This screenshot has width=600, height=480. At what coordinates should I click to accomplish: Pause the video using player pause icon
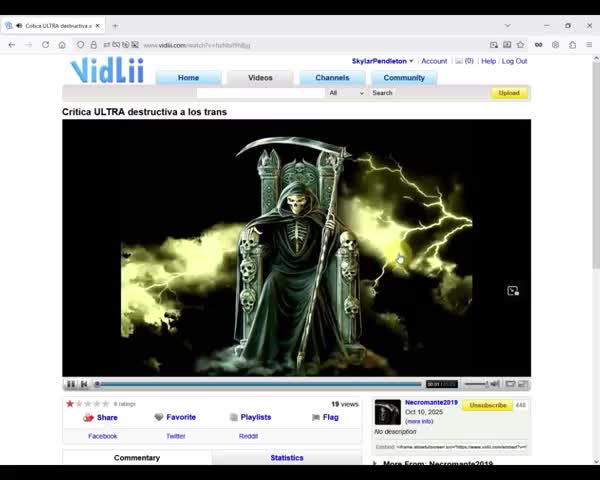pos(71,384)
